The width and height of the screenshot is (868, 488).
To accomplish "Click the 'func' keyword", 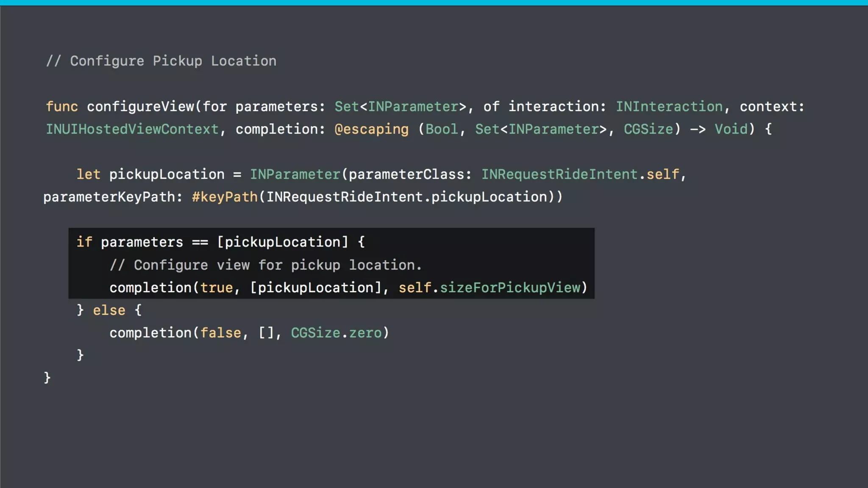I will [62, 106].
